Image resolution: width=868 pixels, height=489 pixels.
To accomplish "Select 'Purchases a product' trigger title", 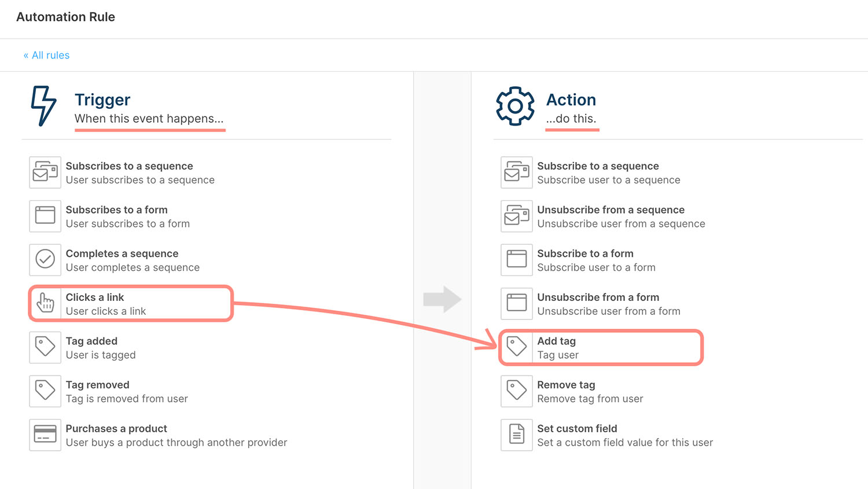I will click(116, 428).
